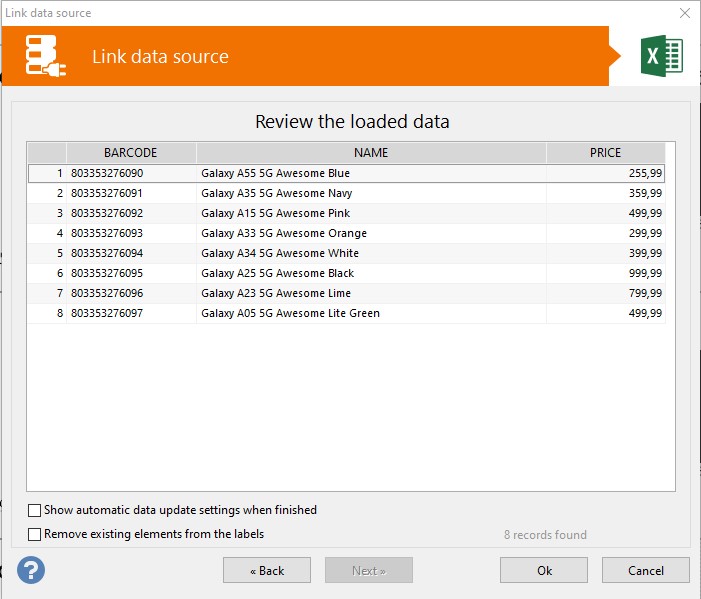This screenshot has height=599, width=701.
Task: Select price cell 255,99
Action: pyautogui.click(x=605, y=173)
